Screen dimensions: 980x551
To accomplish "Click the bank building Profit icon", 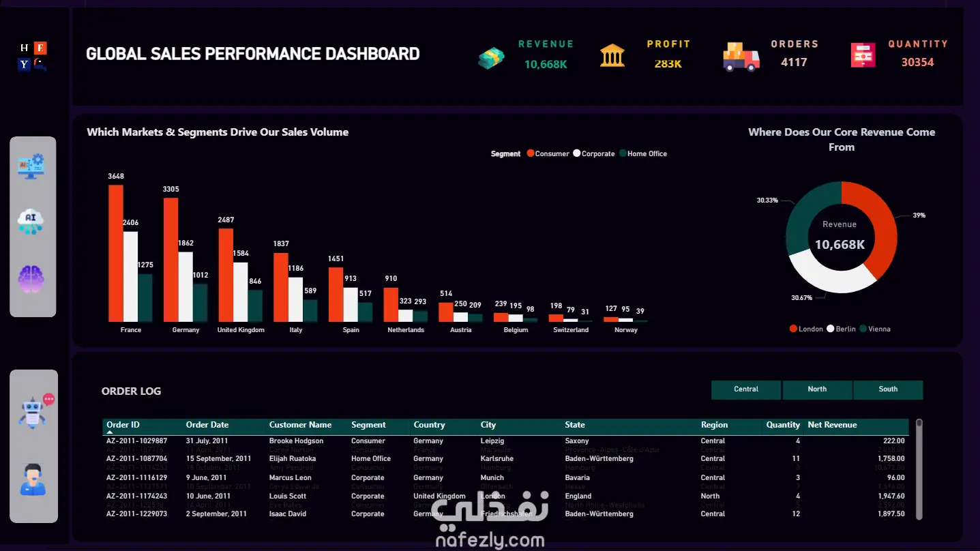I will pyautogui.click(x=612, y=56).
